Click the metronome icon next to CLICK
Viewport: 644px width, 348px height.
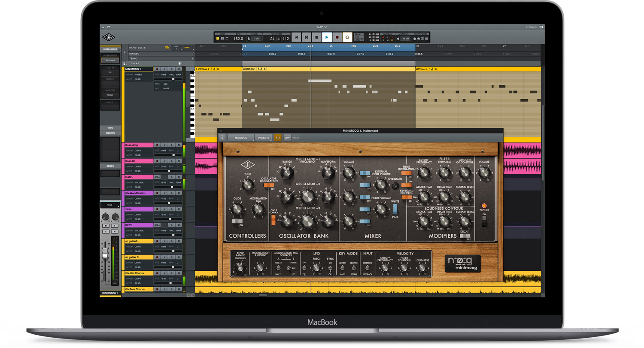[x=249, y=38]
